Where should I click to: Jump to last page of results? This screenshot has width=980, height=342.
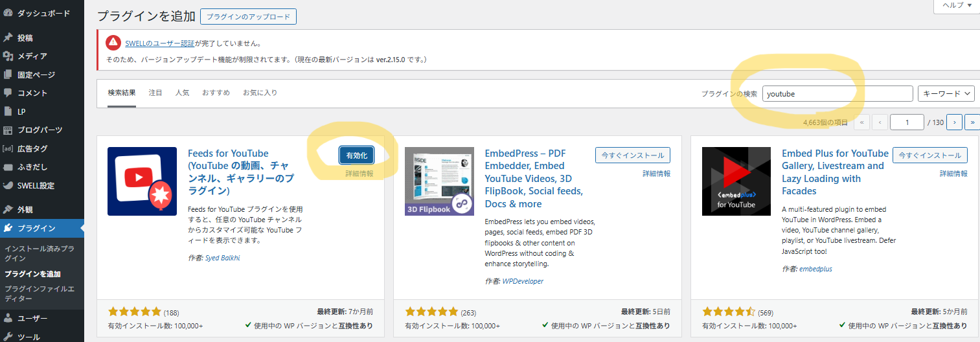972,122
